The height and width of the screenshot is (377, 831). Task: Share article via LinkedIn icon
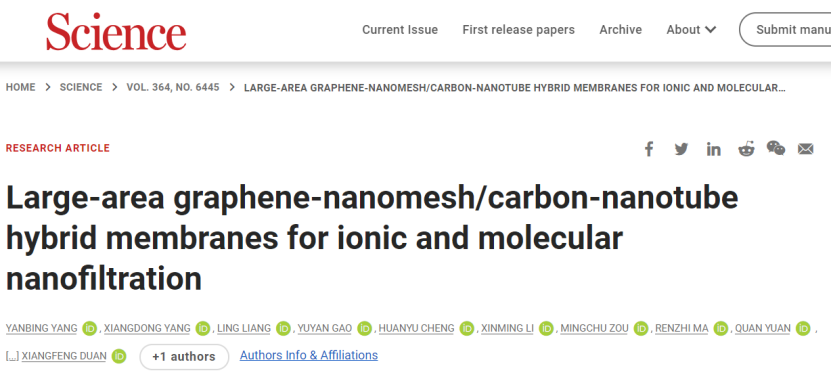pyautogui.click(x=713, y=150)
